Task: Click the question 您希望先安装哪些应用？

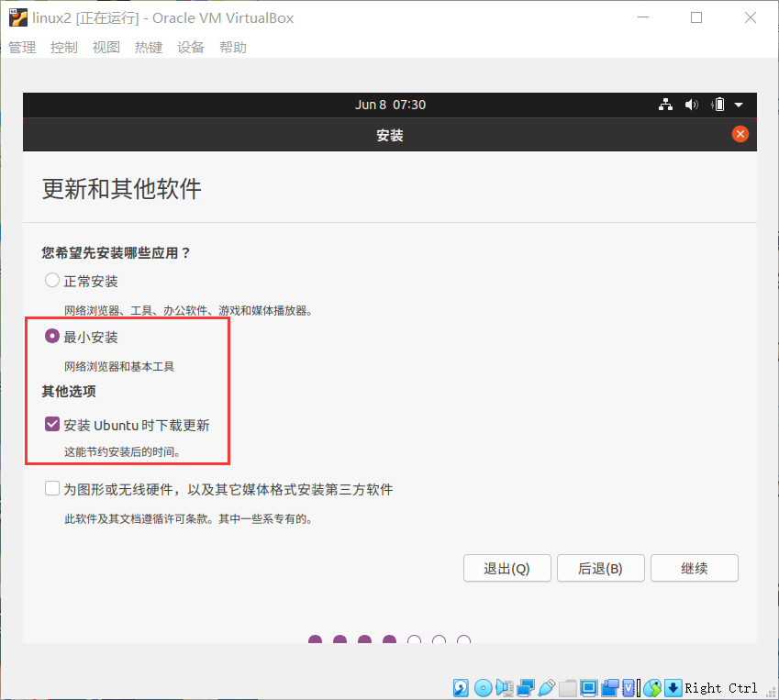Action: [117, 253]
